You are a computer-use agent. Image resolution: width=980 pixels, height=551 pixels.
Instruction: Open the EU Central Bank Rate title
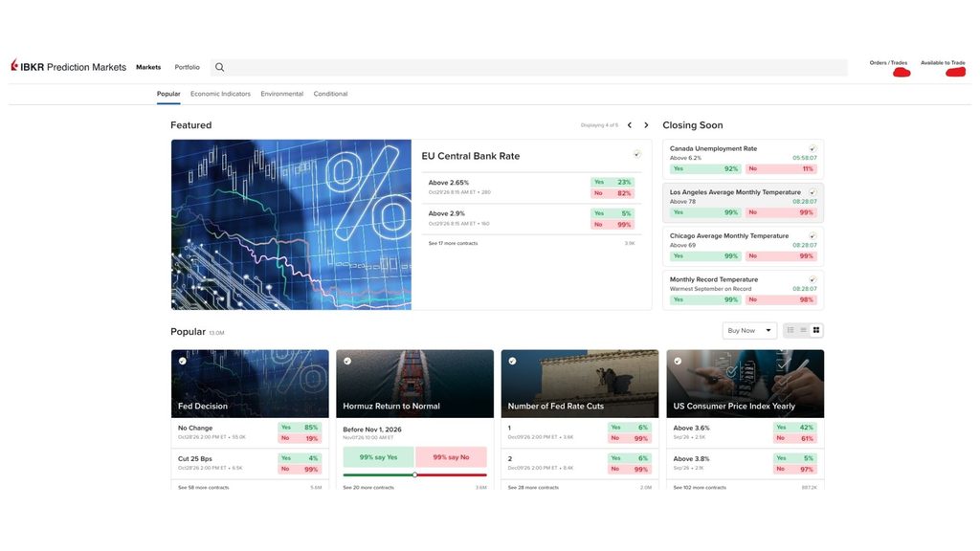(x=471, y=156)
